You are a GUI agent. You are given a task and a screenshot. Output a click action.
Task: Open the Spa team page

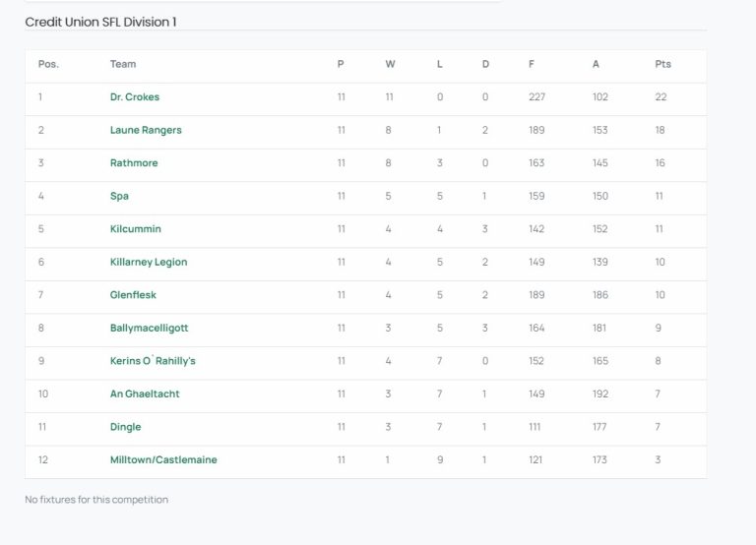click(119, 196)
